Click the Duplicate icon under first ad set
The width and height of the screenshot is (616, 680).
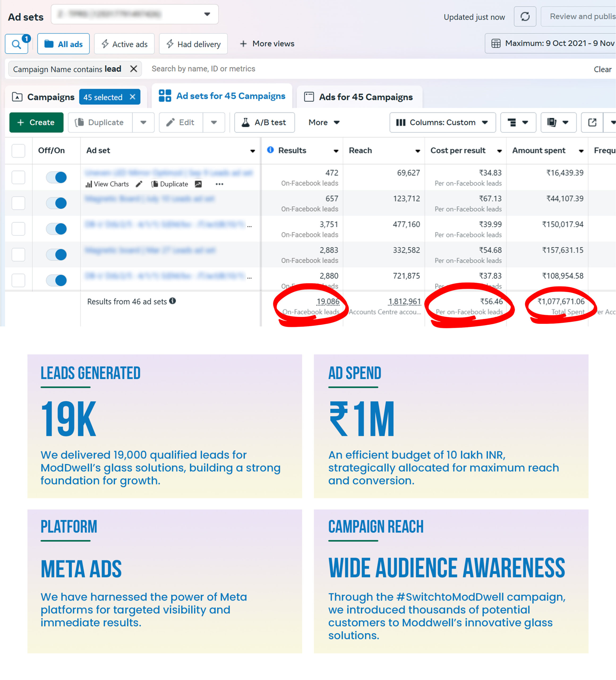tap(170, 184)
